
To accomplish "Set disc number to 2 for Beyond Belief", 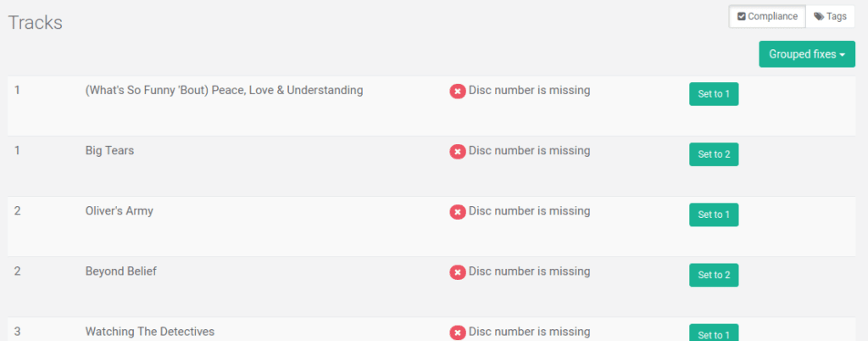I will click(713, 275).
